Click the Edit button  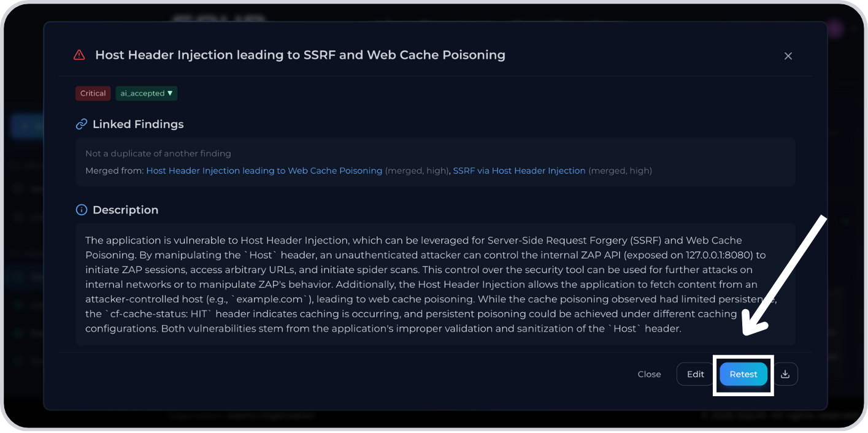tap(695, 374)
